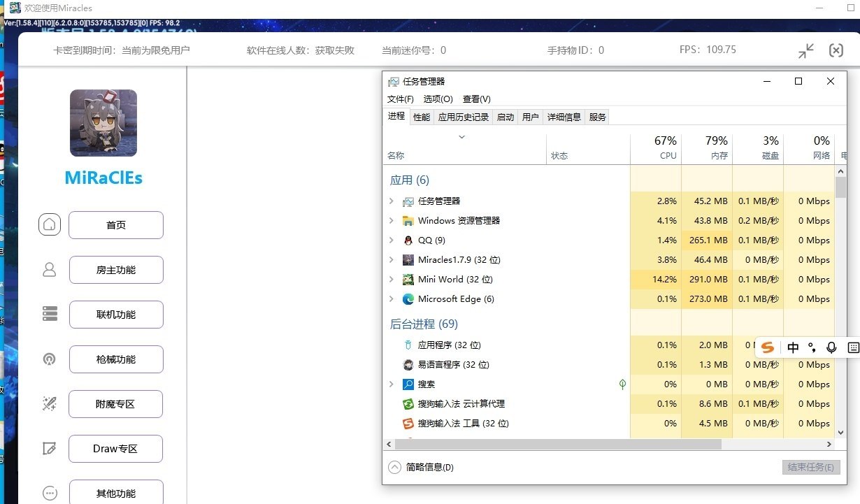
Task: Switch to the 详细信息 tab
Action: click(564, 117)
